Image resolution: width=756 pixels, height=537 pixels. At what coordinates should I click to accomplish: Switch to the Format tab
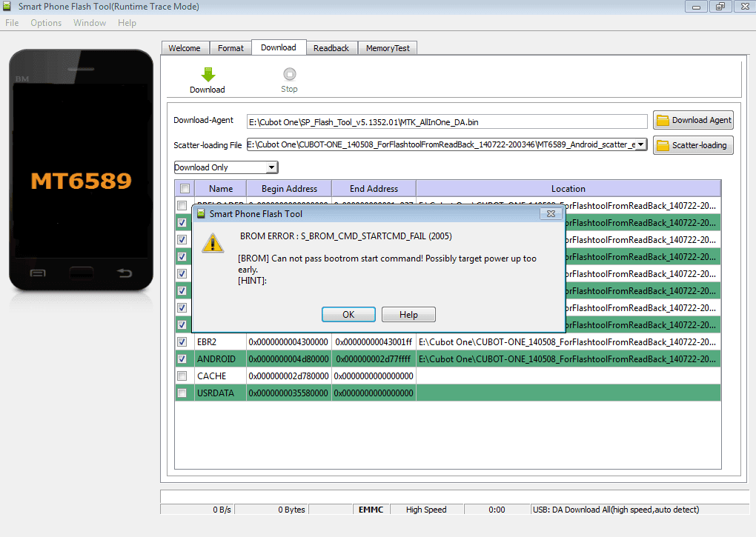pos(231,48)
